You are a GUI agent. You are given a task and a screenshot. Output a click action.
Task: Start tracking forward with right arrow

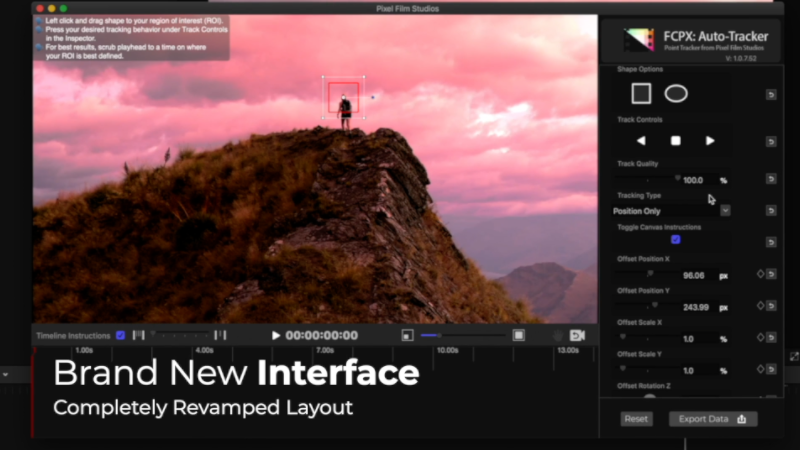pos(710,141)
